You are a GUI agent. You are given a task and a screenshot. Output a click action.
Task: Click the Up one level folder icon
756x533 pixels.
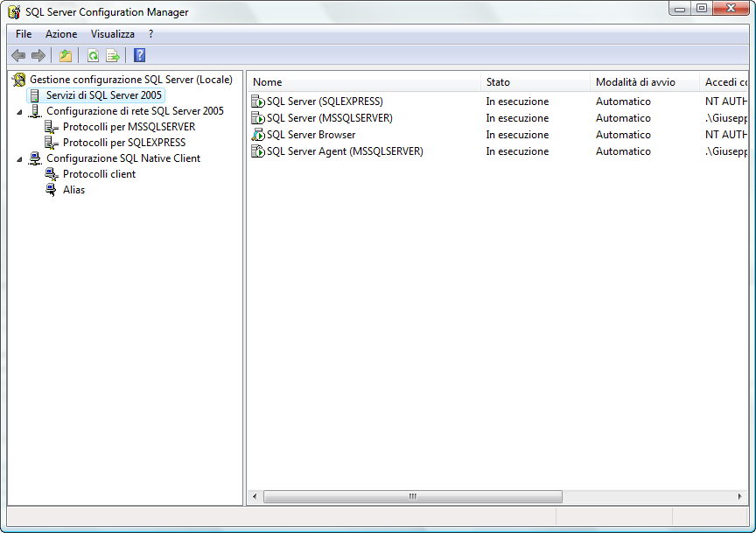tap(66, 55)
